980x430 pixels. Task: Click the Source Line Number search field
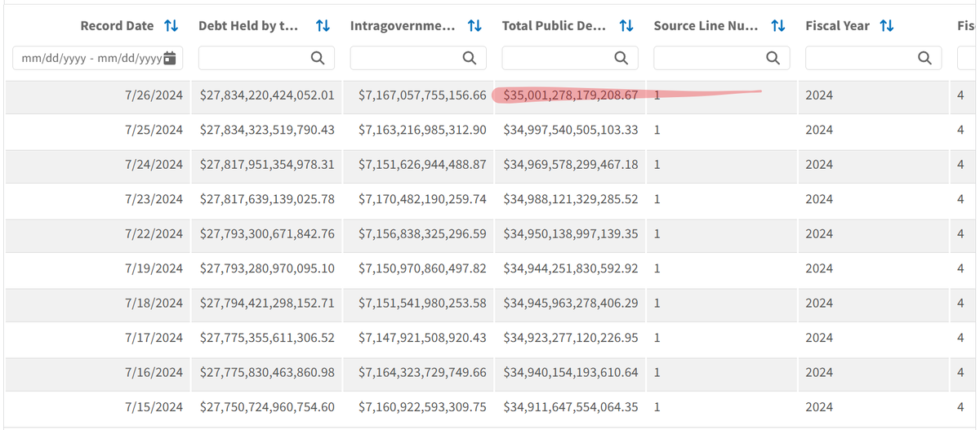point(722,58)
